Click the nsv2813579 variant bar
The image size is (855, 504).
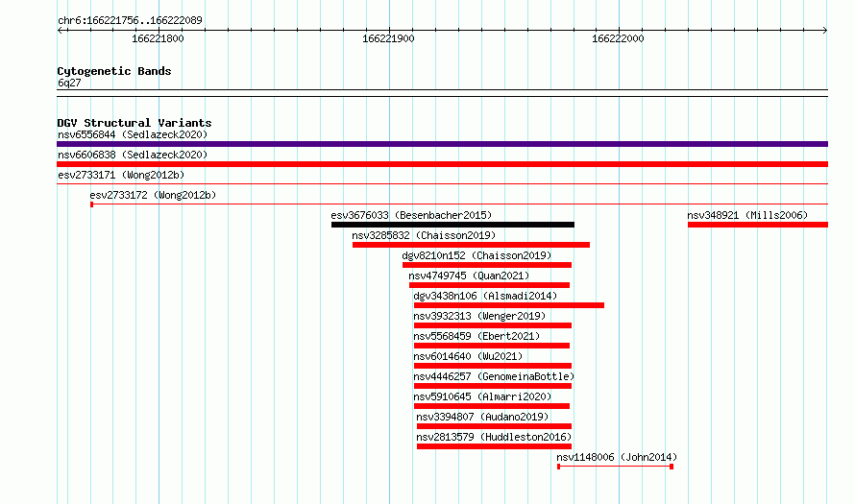494,446
